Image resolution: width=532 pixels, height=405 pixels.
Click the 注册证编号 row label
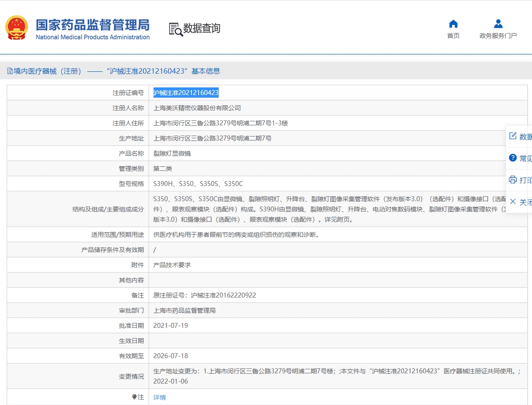(x=128, y=93)
